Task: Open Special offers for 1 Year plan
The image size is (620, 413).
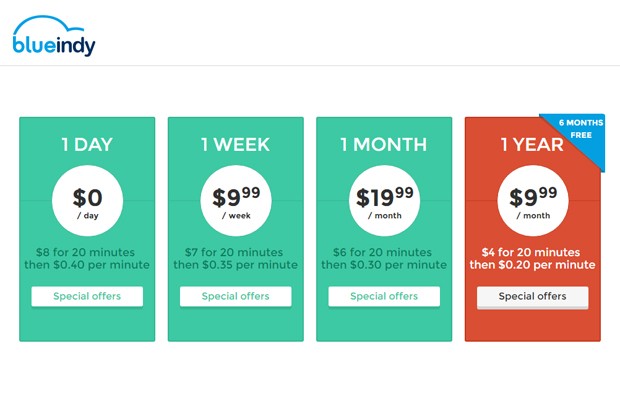Action: [533, 297]
